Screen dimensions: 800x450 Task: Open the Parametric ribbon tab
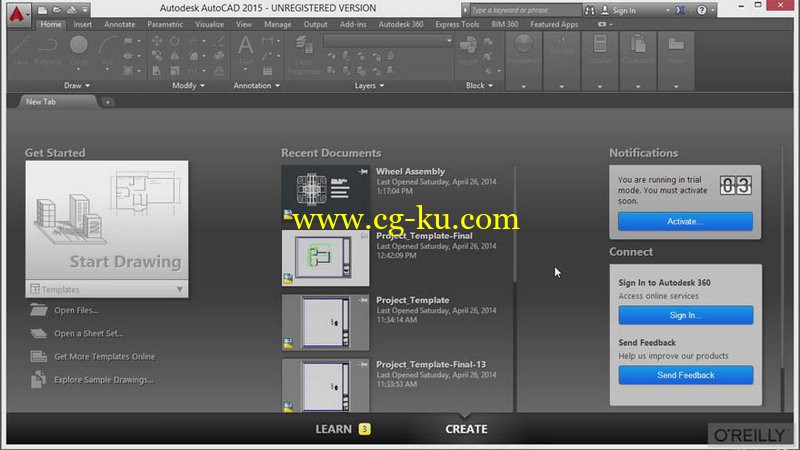tap(165, 24)
